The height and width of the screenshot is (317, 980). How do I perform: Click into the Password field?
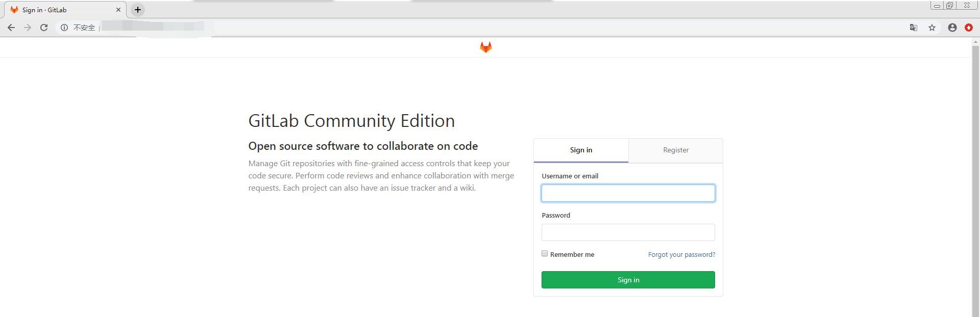[628, 232]
